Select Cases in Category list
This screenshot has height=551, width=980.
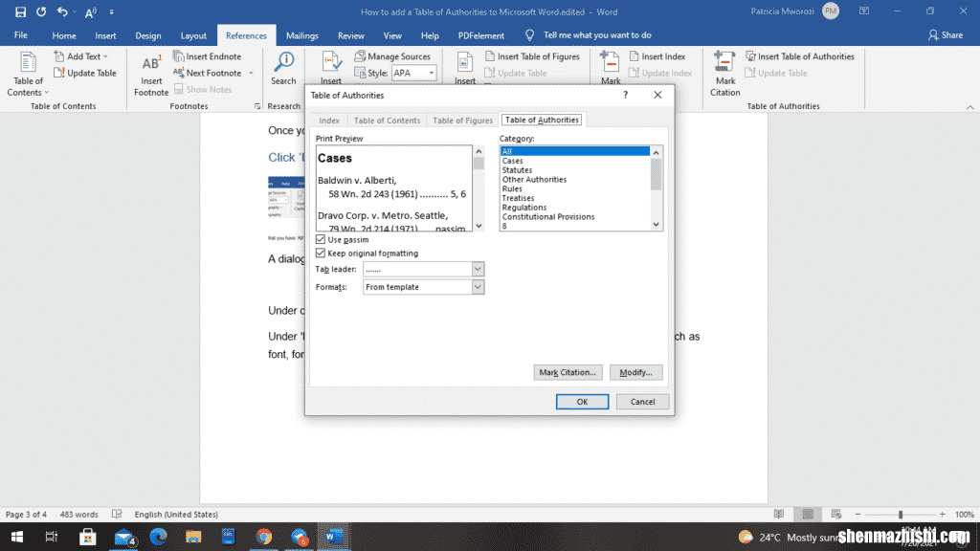pos(512,161)
